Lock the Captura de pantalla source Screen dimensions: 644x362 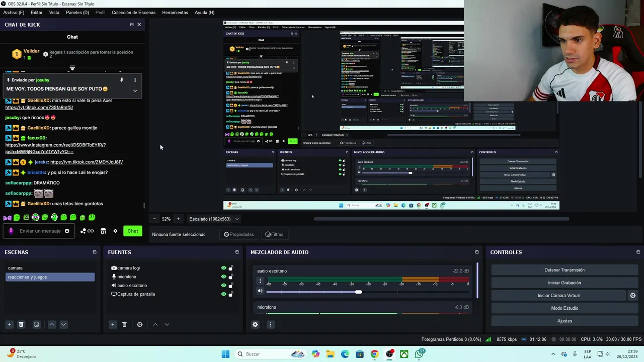pos(231,294)
